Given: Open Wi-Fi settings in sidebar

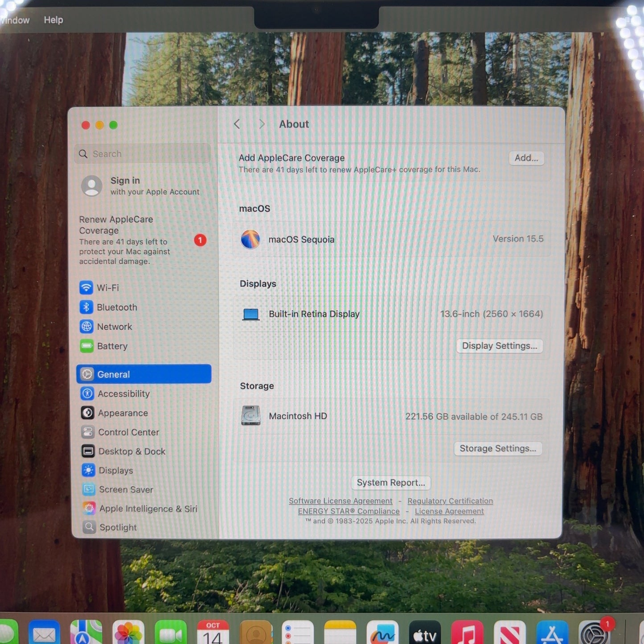Looking at the screenshot, I should [x=107, y=288].
